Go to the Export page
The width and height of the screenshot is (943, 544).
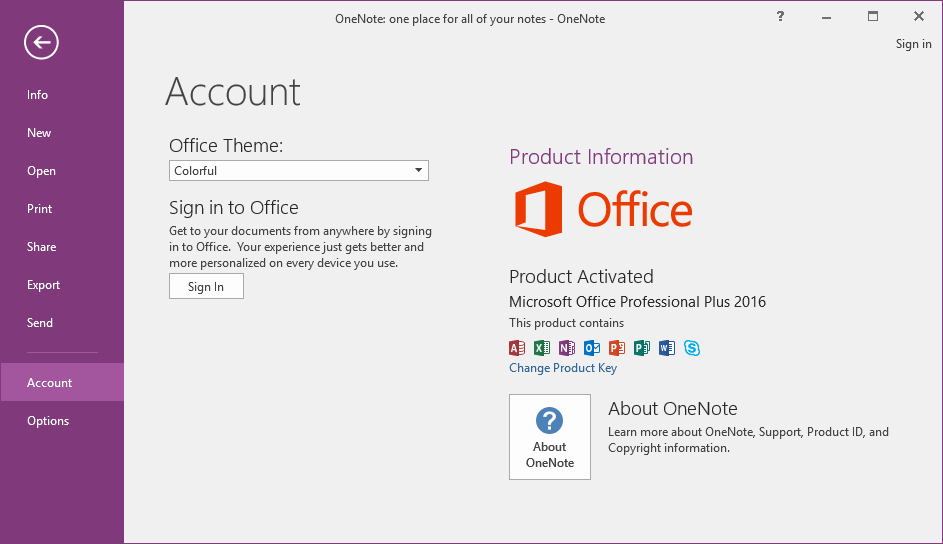tap(62, 285)
